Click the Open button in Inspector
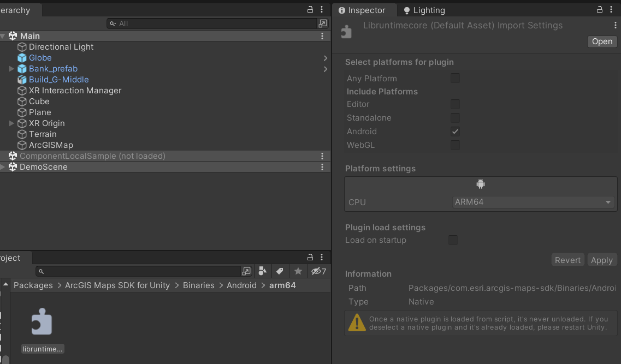The width and height of the screenshot is (621, 364). (602, 42)
